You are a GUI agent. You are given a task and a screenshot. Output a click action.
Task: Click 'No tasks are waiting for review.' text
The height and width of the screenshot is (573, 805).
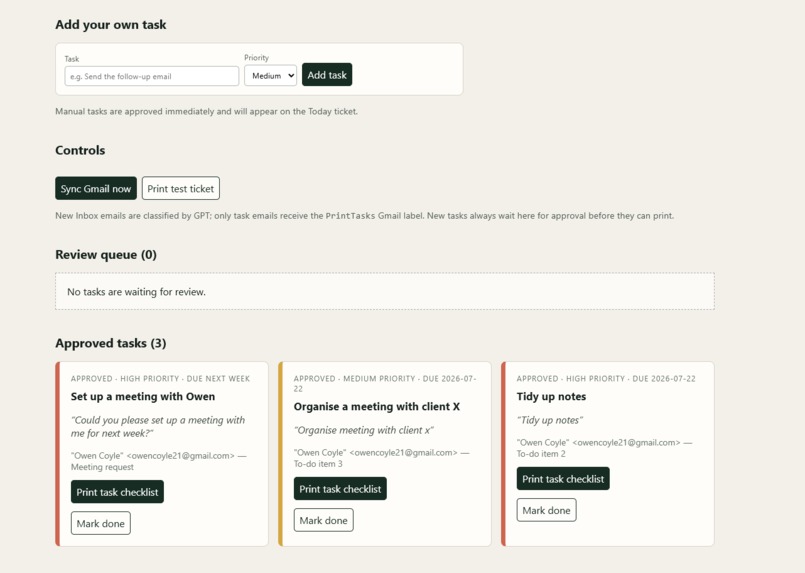[x=136, y=292]
